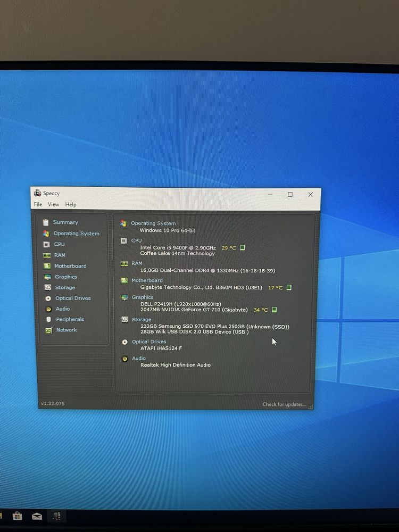
Task: Open the View menu in Speccy
Action: click(x=53, y=204)
